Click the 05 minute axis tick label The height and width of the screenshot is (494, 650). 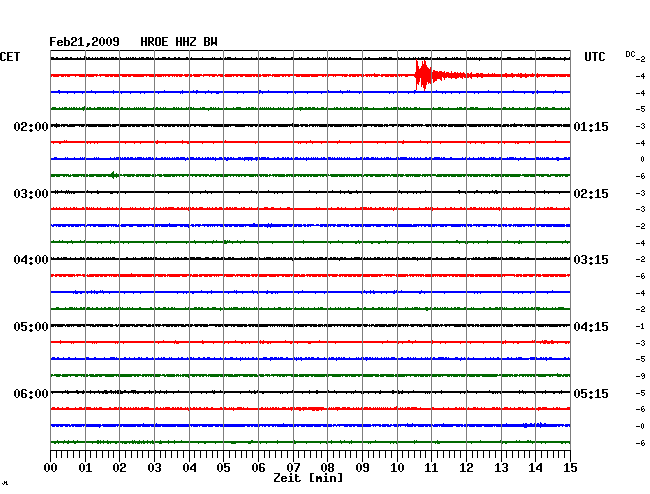tap(223, 468)
